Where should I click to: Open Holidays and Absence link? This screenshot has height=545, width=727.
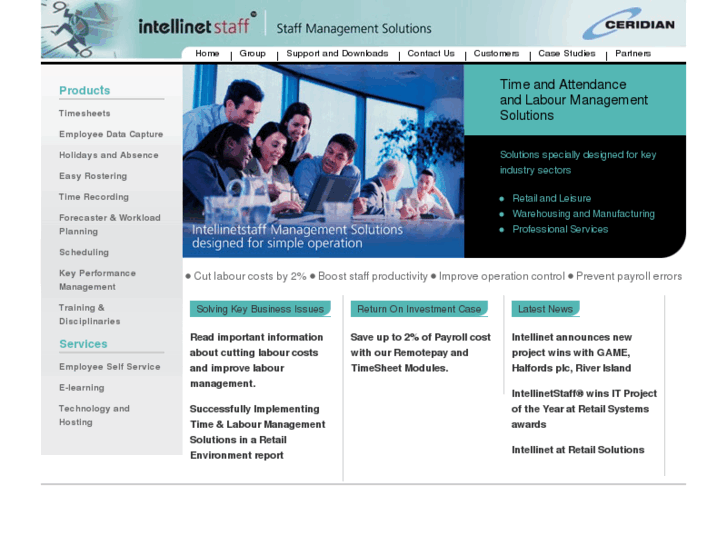coord(108,156)
